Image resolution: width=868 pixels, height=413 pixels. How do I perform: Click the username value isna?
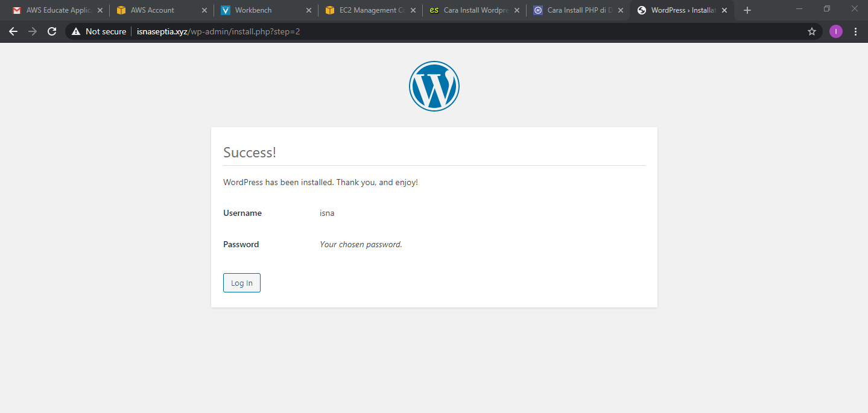[327, 213]
